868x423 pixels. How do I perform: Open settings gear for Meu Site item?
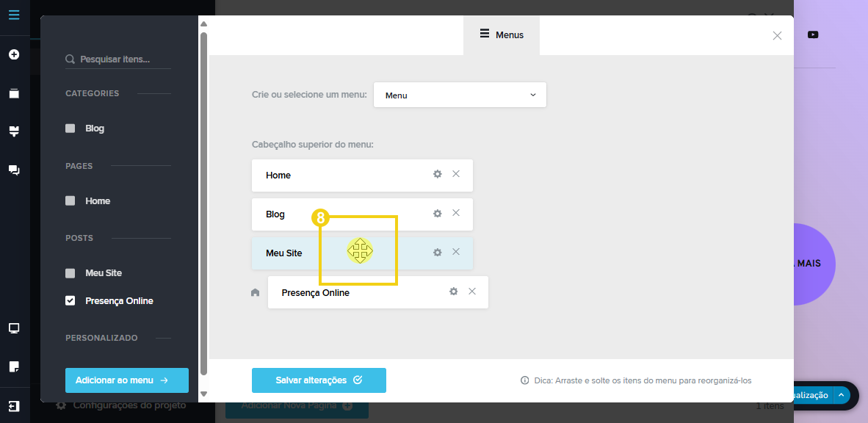pyautogui.click(x=438, y=252)
